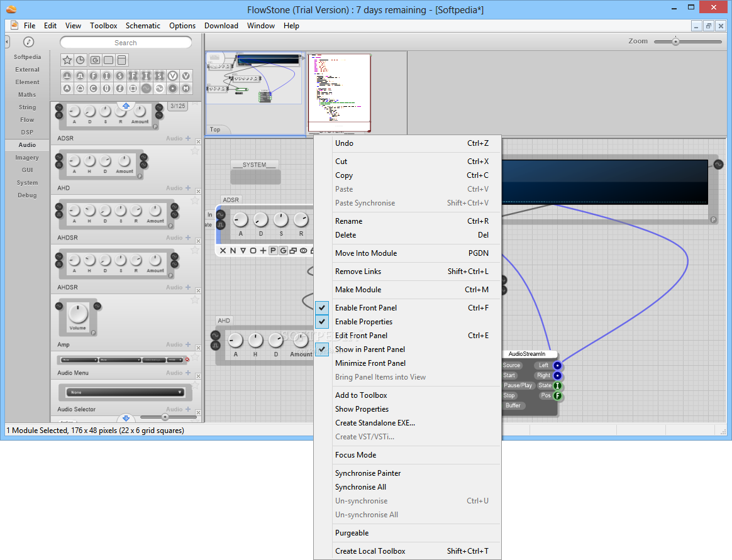
Task: Add ADSR toolbox module via its plus icon
Action: click(187, 138)
